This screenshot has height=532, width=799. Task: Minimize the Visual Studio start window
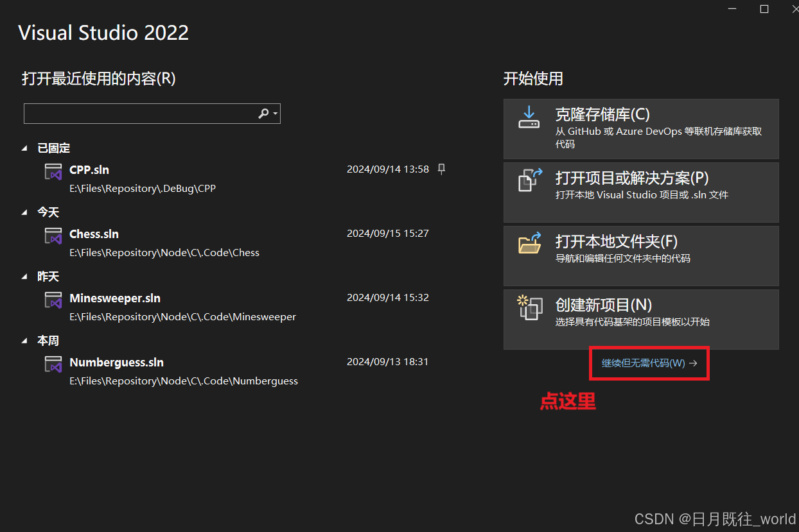click(733, 9)
